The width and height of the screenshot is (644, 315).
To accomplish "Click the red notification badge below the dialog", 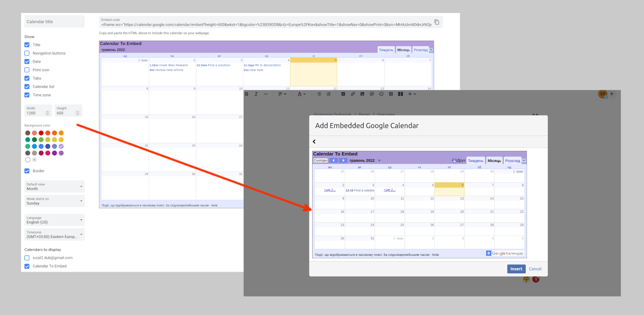I will click(x=536, y=279).
